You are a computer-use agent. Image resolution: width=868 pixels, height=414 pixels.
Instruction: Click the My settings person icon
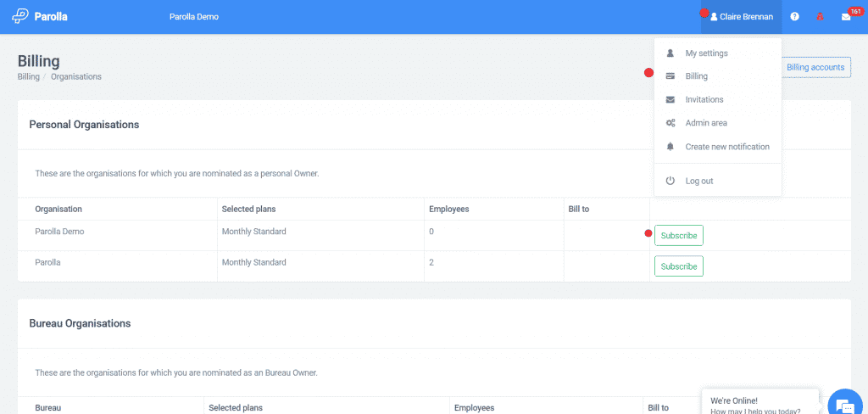click(x=670, y=53)
